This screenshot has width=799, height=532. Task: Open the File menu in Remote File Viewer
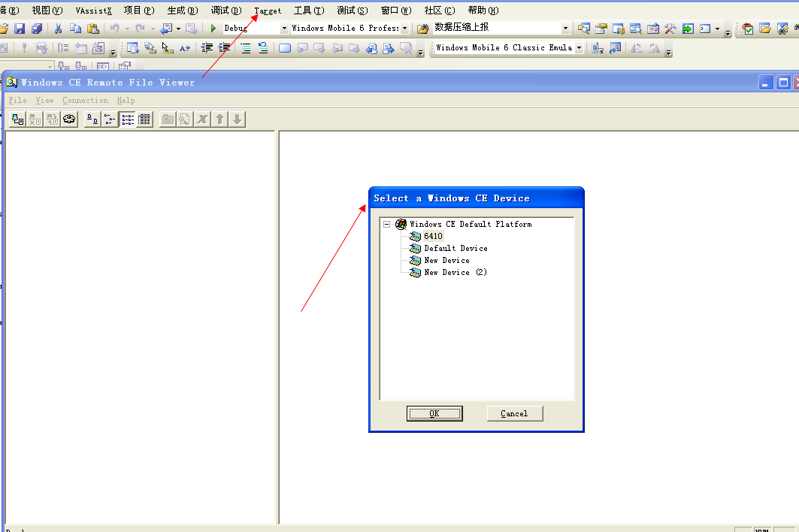pyautogui.click(x=18, y=101)
